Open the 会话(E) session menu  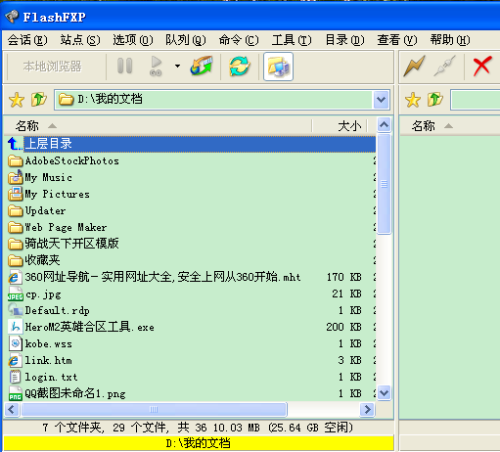[27, 40]
